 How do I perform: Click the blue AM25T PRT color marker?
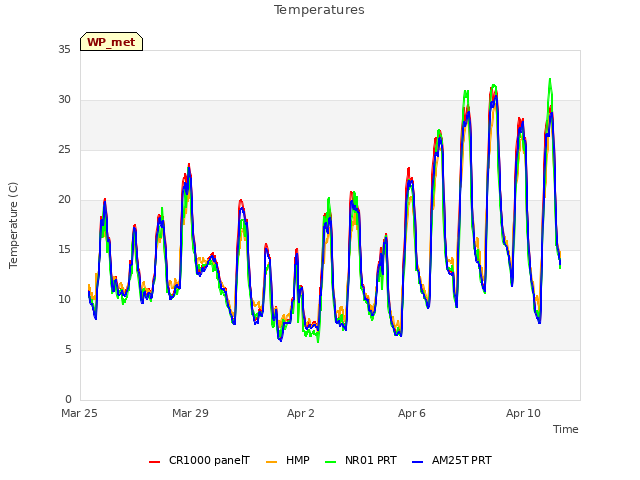417,462
